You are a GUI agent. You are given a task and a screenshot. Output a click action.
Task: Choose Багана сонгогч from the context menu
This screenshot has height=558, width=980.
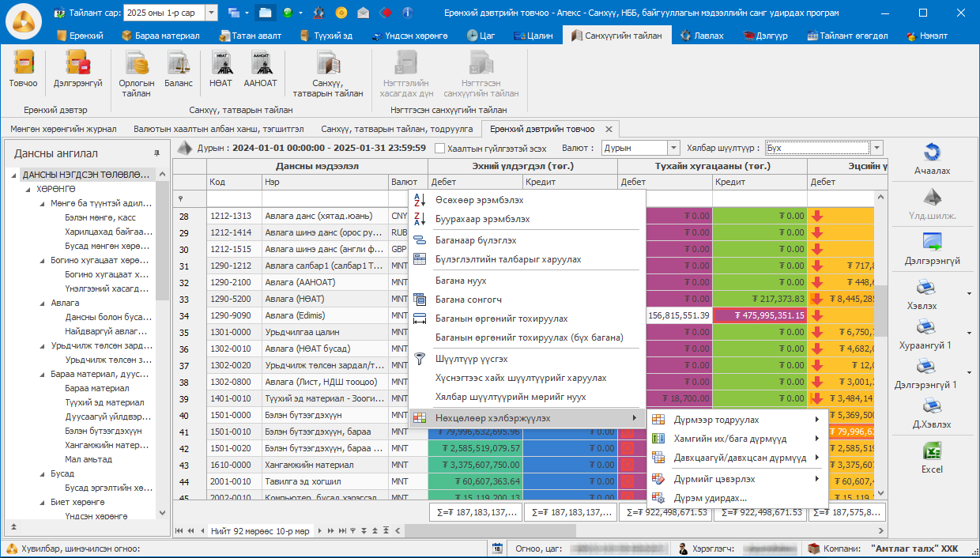pos(468,300)
